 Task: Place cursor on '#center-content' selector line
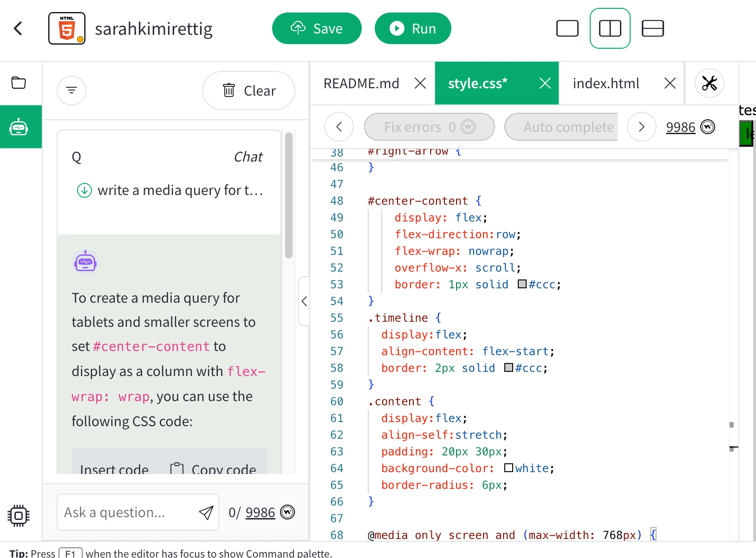coord(424,201)
